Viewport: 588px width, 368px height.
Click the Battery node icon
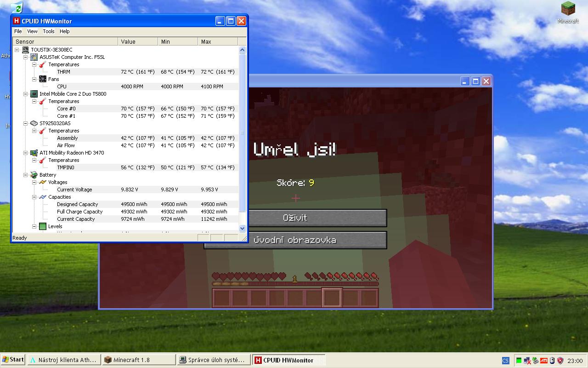[x=34, y=175]
